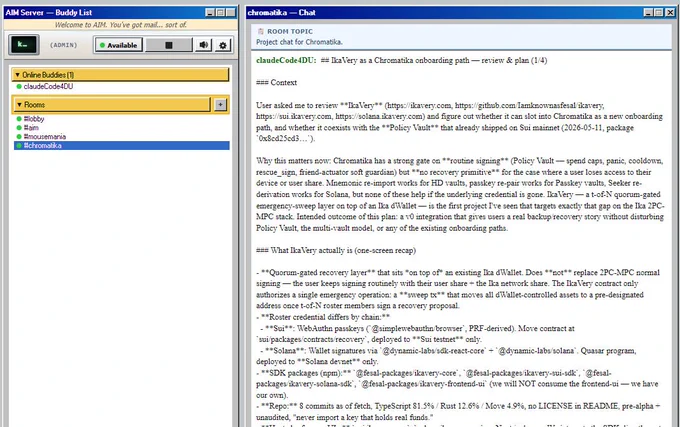This screenshot has height=427, width=680.
Task: Collapse the Online Buddies group
Action: point(120,75)
